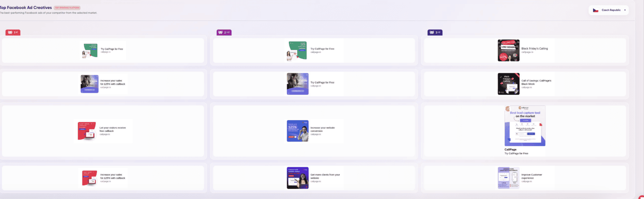
Task: Click Increase your sales title beside red thumbnail
Action: (x=113, y=176)
